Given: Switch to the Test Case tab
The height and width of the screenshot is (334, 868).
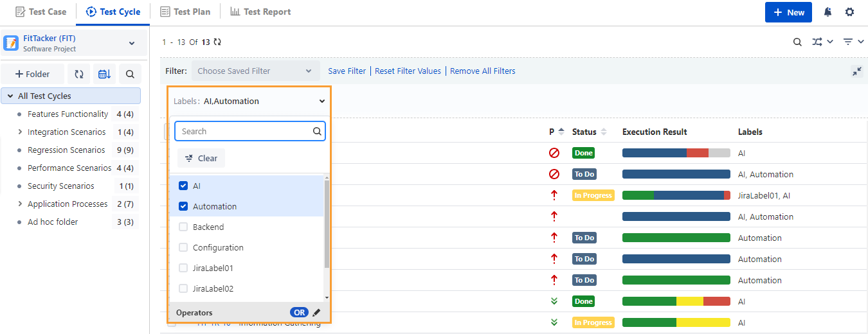Looking at the screenshot, I should 41,12.
